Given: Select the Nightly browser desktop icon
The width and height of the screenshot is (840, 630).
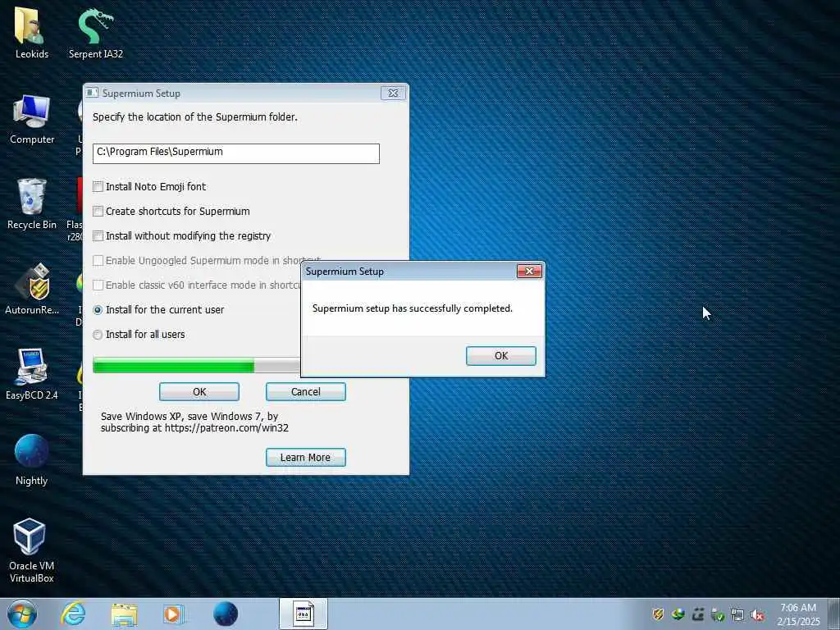Looking at the screenshot, I should pyautogui.click(x=32, y=459).
